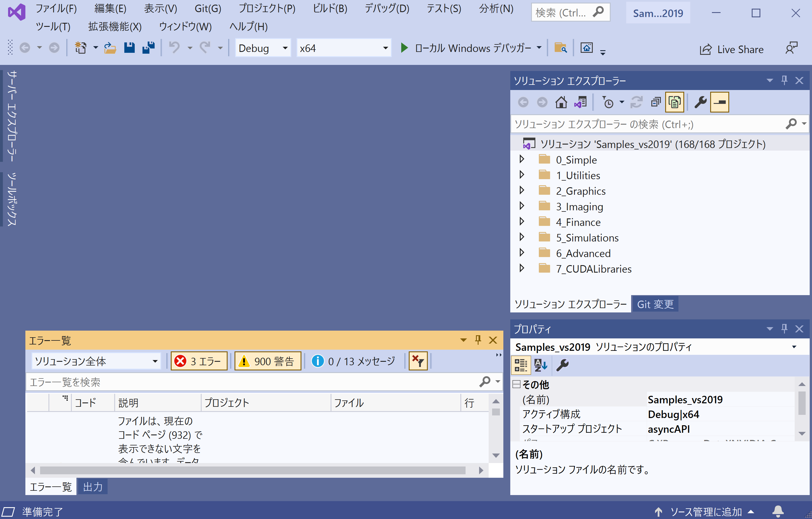Switch to the 出力 tab
The width and height of the screenshot is (812, 519).
pos(93,487)
